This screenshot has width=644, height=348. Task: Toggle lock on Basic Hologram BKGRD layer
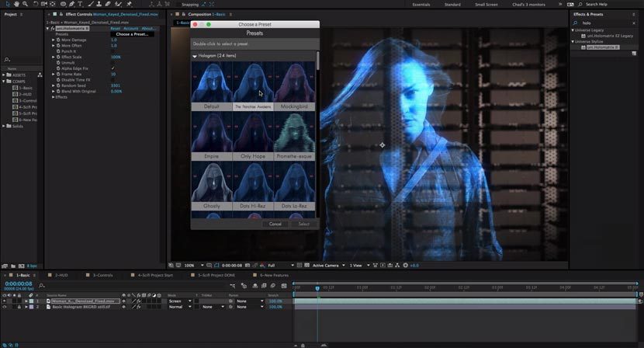click(x=19, y=307)
